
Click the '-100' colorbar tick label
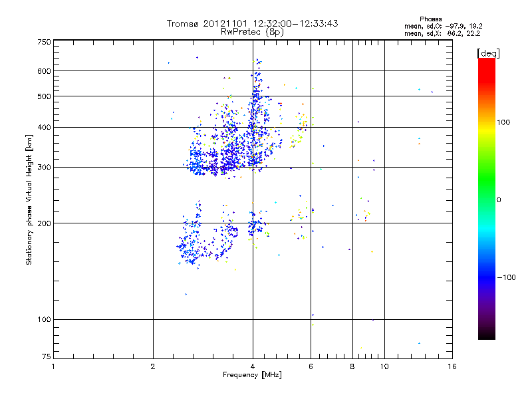tap(506, 277)
